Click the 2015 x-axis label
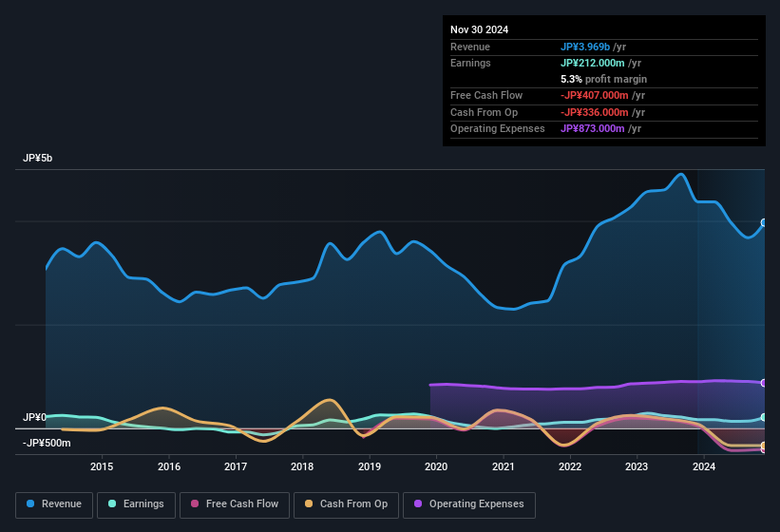 (102, 466)
